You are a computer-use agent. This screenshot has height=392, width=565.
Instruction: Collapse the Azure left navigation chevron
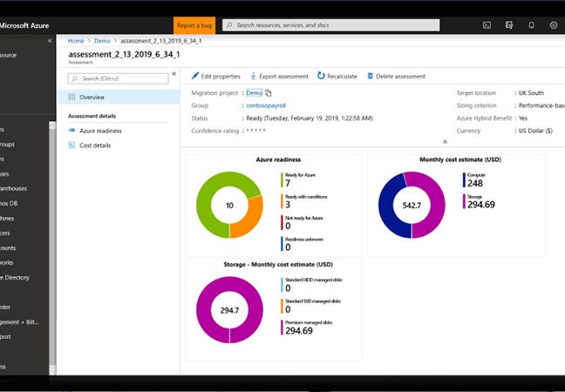click(50, 41)
